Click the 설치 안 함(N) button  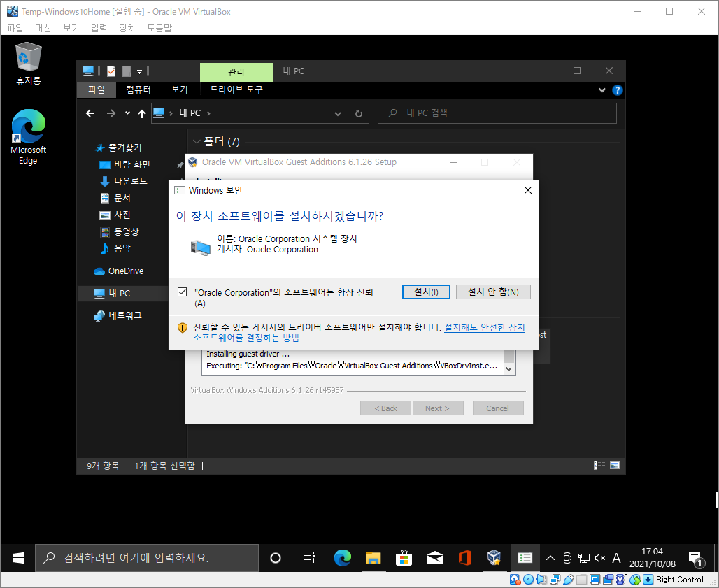[x=493, y=292]
